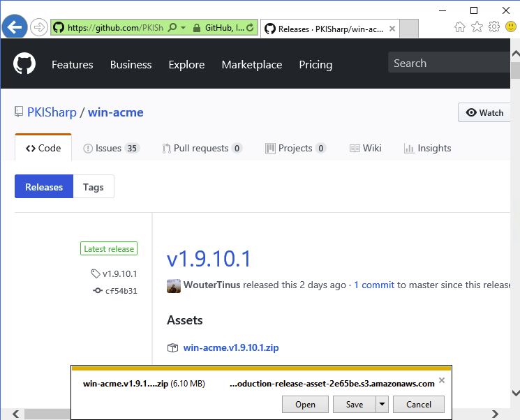Close the Releases browser tab
Screen dimensions: 520x420
(392, 29)
